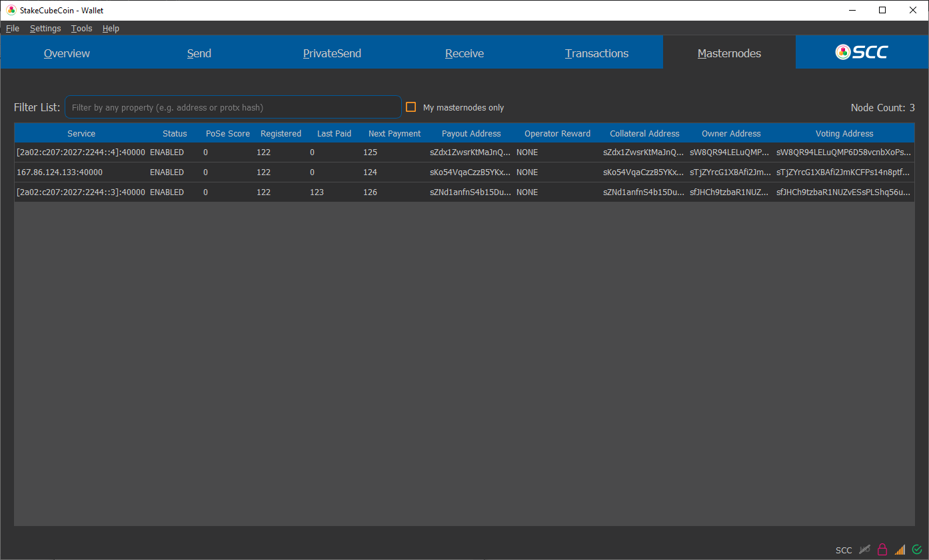Click Next Payment value 125

coord(370,152)
